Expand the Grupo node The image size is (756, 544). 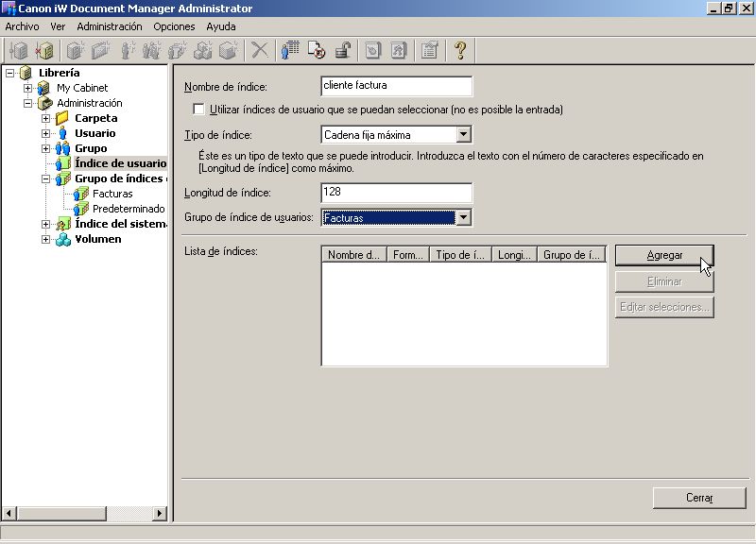[45, 148]
